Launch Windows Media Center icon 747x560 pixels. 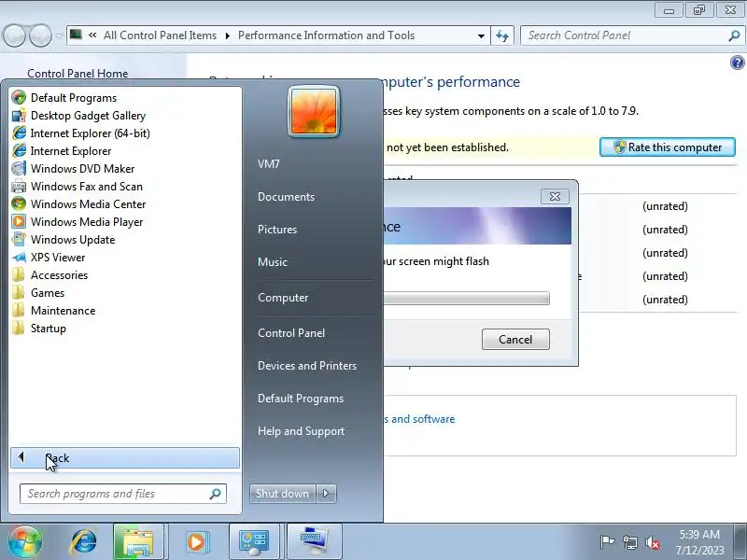pos(19,203)
